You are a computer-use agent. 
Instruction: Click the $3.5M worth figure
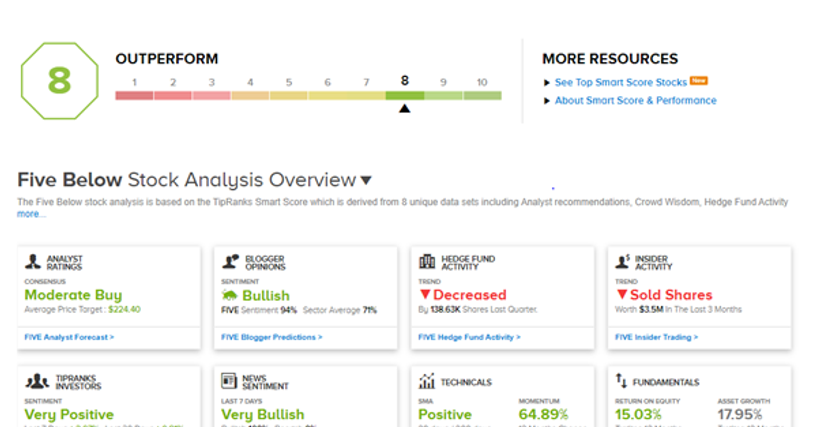pos(651,309)
